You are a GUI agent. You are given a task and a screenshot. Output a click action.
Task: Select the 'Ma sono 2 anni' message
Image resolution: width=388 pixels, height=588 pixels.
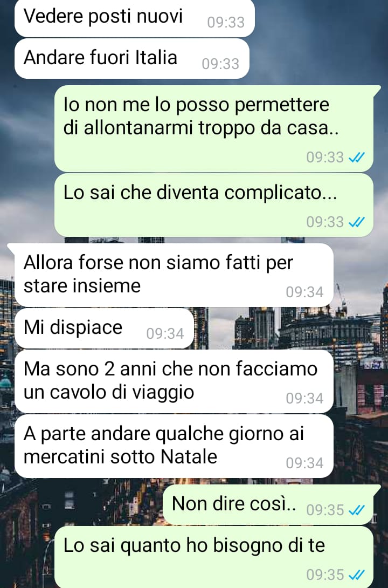[x=174, y=382]
